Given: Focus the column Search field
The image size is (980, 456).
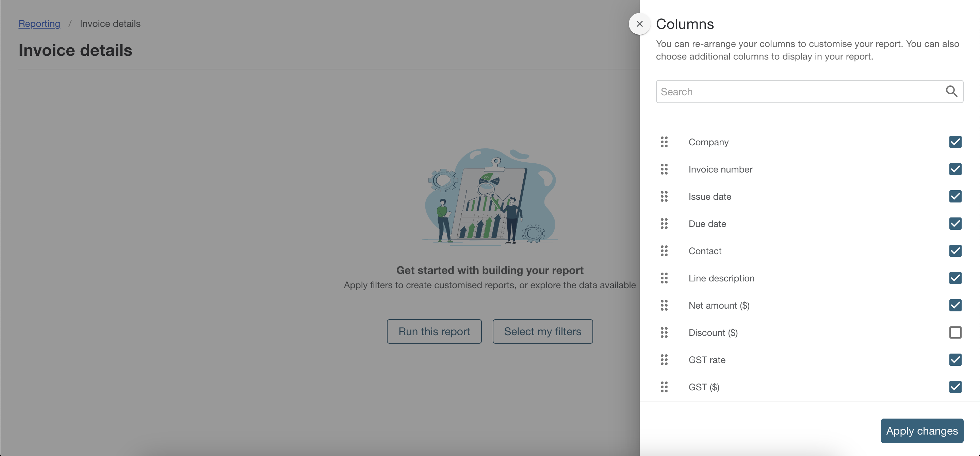Looking at the screenshot, I should coord(799,91).
